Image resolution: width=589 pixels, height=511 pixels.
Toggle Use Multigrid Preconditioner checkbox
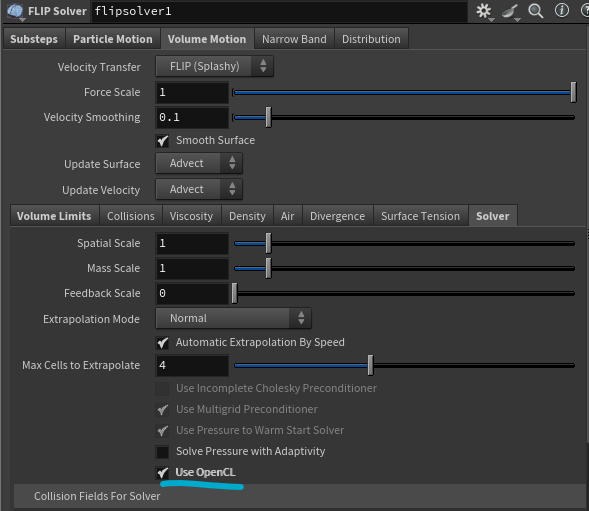tap(162, 410)
